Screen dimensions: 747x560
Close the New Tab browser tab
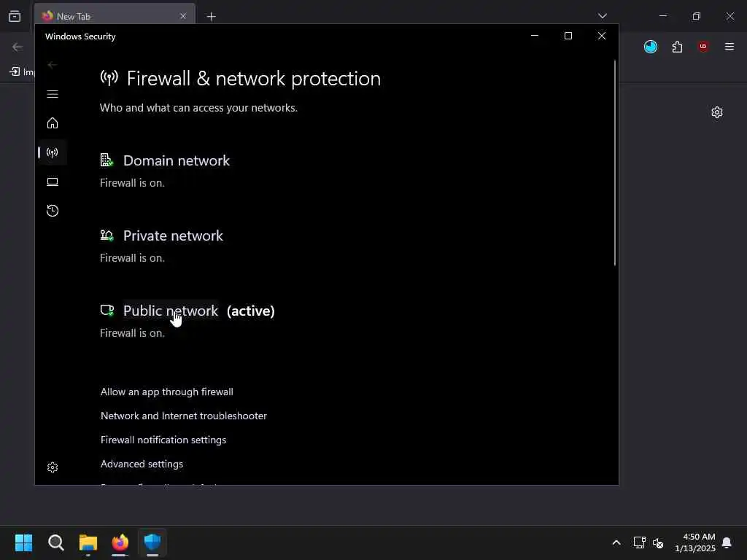183,16
